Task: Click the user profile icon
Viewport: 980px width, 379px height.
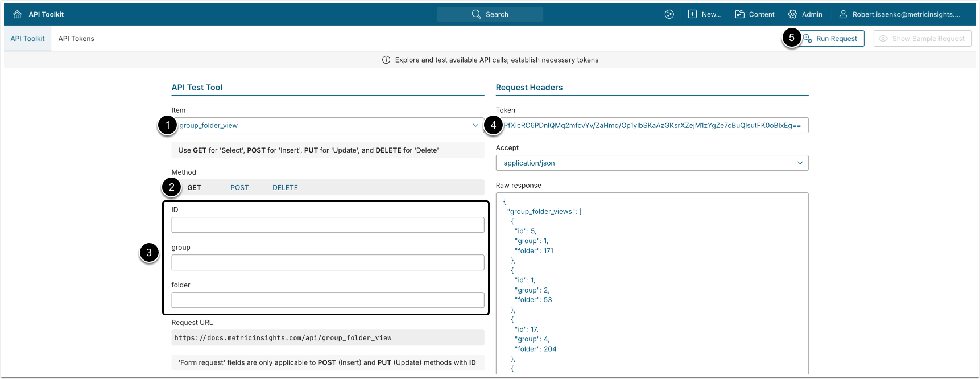Action: (x=843, y=14)
